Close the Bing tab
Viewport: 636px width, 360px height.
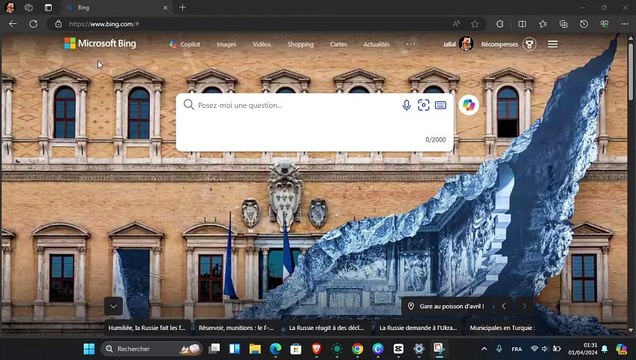[x=165, y=8]
